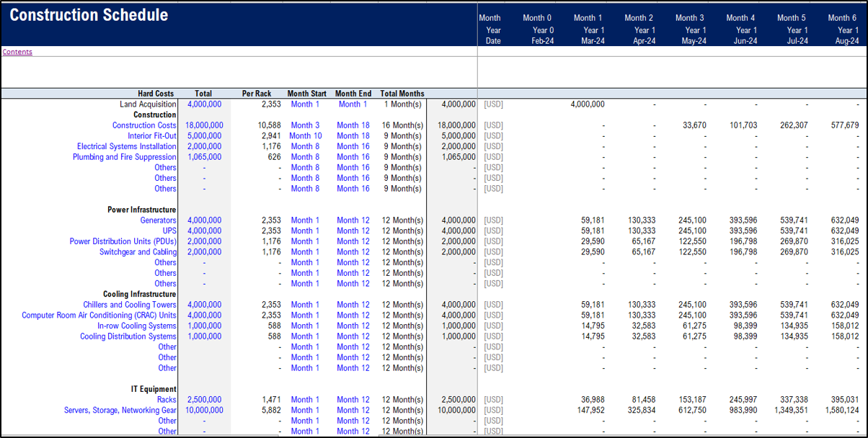The height and width of the screenshot is (438, 868).
Task: Click the Racks per-rack value 1,471
Action: (270, 400)
